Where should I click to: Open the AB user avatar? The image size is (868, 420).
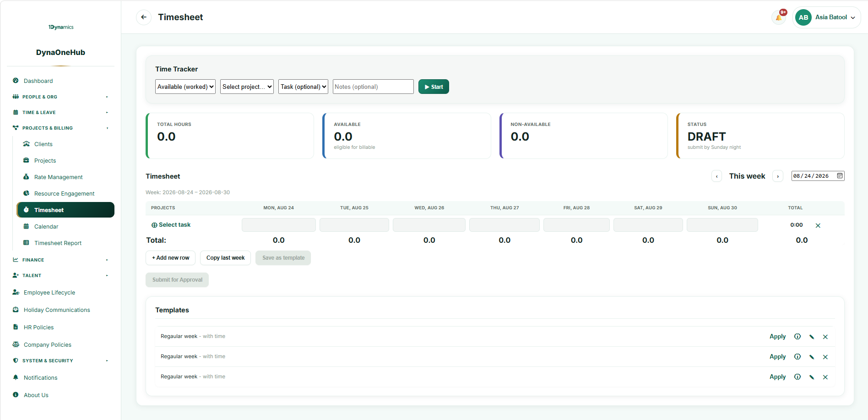point(803,17)
